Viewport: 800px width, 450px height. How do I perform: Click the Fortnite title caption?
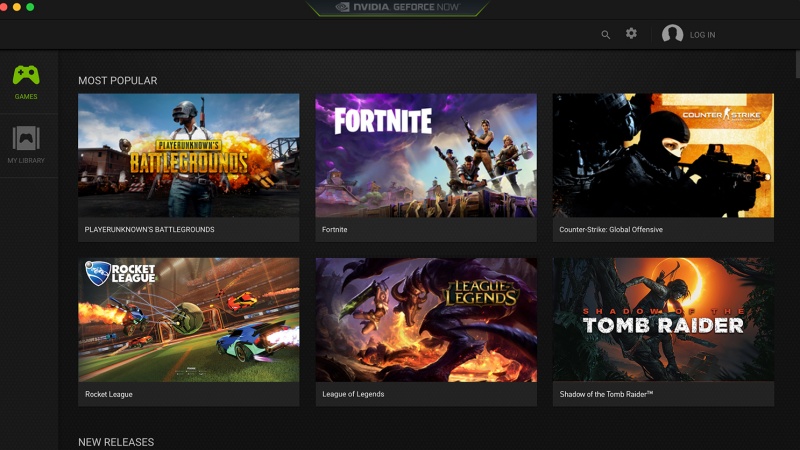(x=335, y=230)
